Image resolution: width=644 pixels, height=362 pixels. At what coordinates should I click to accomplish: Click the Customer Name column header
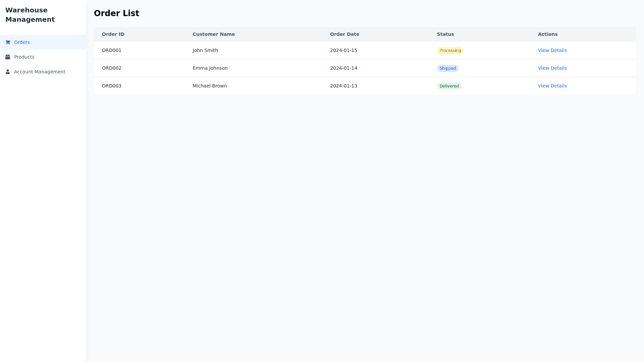coord(214,34)
